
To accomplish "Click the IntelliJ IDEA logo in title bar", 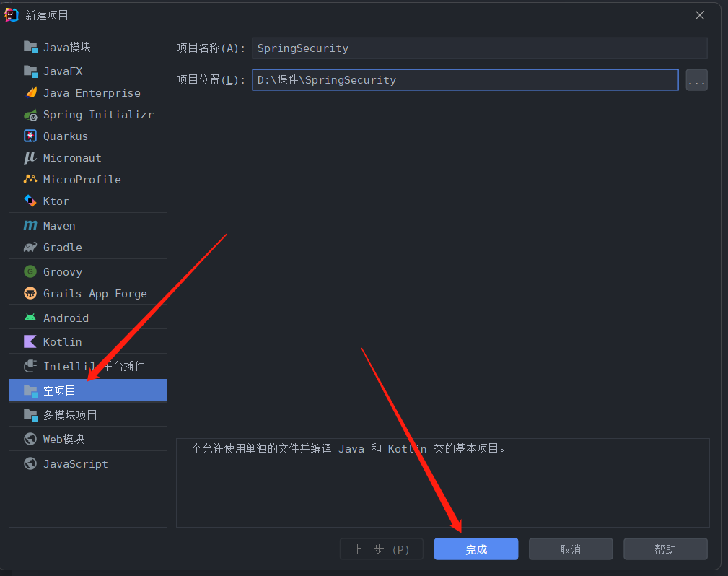I will tap(11, 15).
